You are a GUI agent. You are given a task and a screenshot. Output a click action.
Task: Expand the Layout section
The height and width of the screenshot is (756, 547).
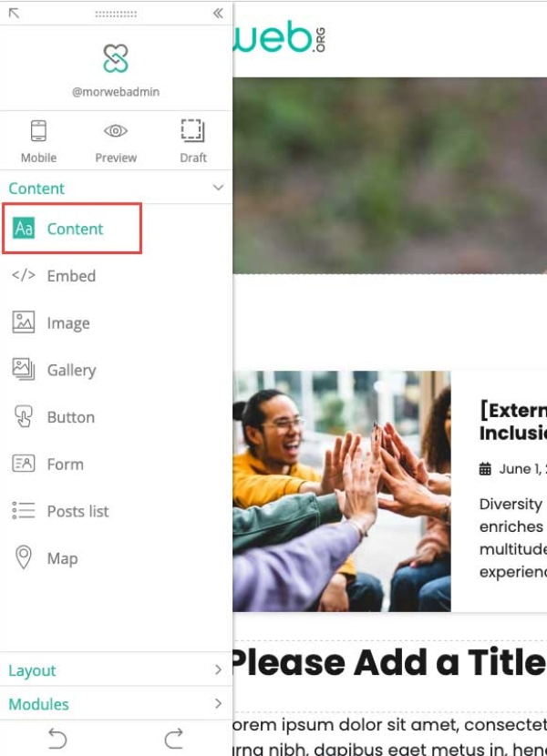point(116,669)
